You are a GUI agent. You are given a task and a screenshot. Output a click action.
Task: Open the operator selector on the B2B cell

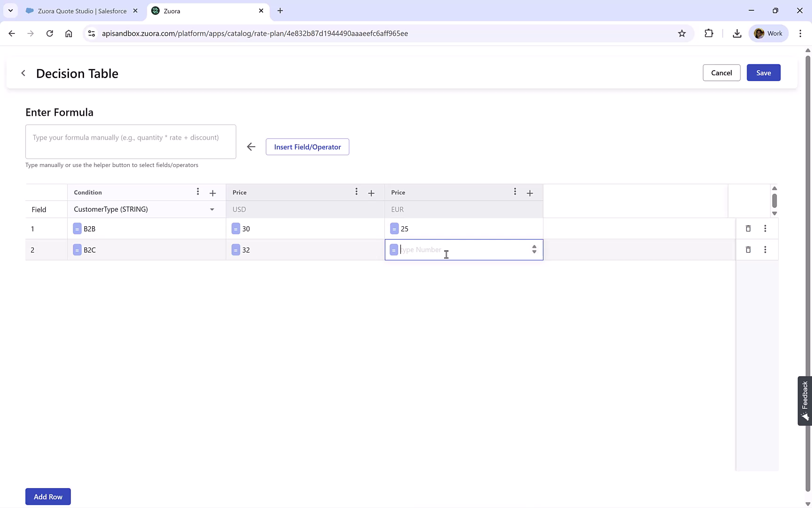77,229
